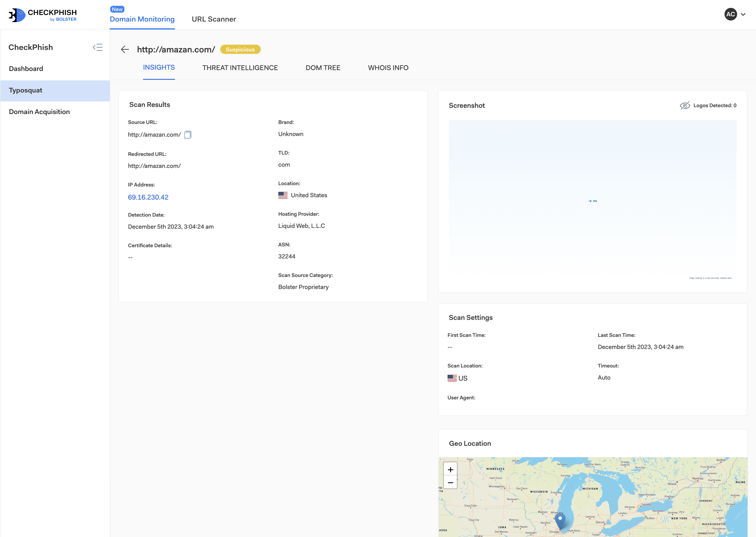The height and width of the screenshot is (537, 756).
Task: Zoom in on the geo location map
Action: pyautogui.click(x=450, y=469)
